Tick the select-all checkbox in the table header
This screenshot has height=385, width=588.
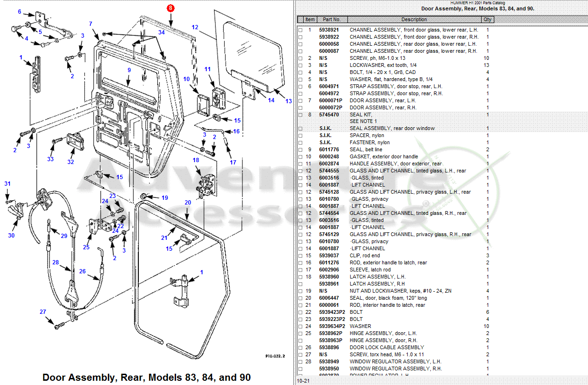pos(300,20)
